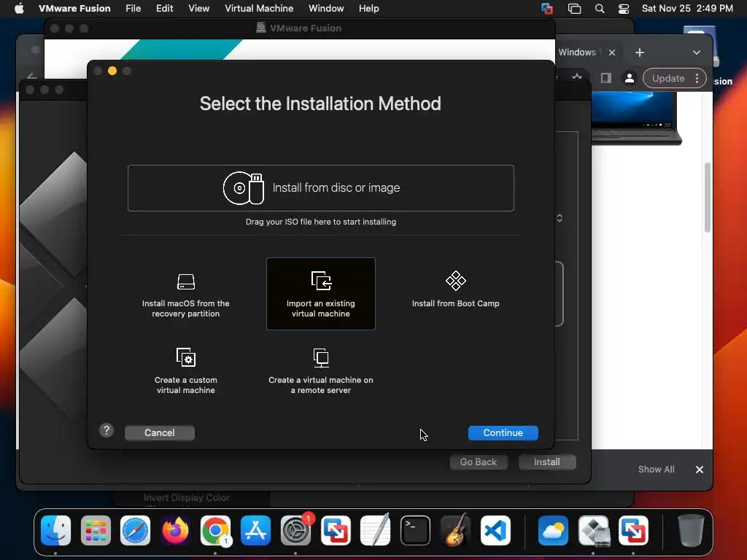Open the Trash in the Dock
The image size is (747, 560).
(691, 530)
